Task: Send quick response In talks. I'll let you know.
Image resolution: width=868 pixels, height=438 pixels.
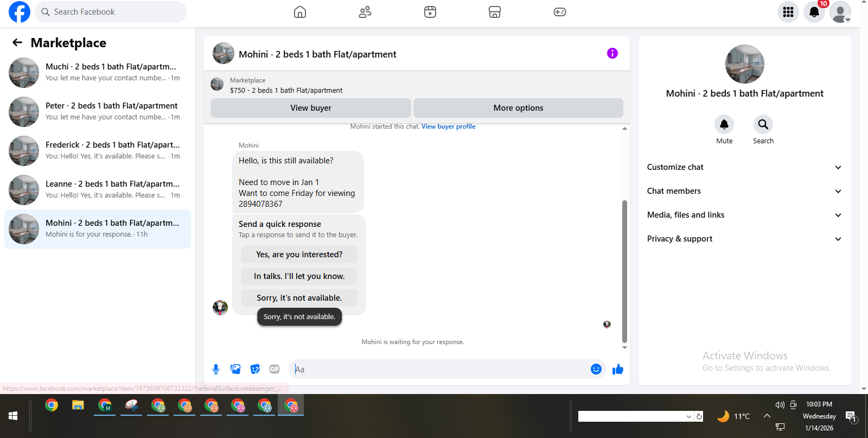Action: (299, 276)
